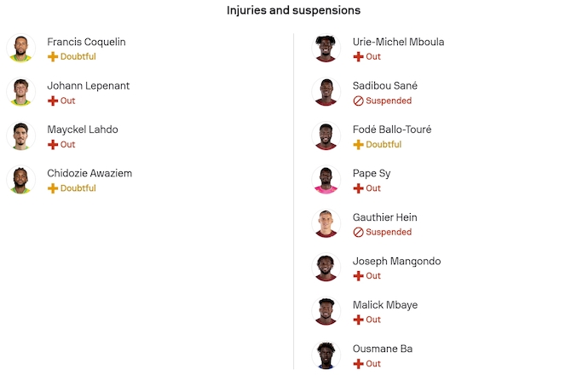Click the red Out cross under Johann Lepenant
Screen dimensions: 588x375
pyautogui.click(x=53, y=101)
